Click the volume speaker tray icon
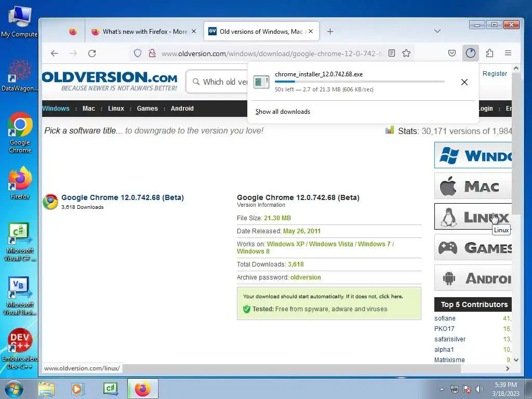The image size is (532, 399). 480,389
